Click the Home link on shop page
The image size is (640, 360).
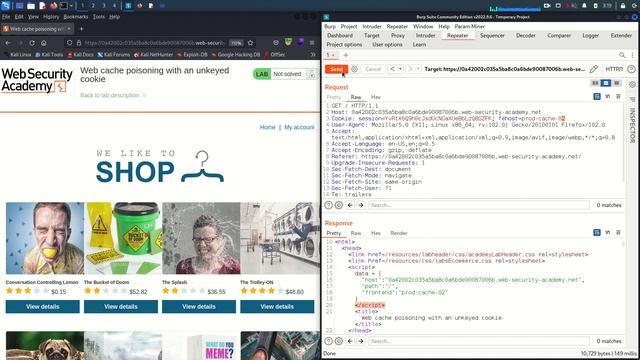tap(267, 127)
